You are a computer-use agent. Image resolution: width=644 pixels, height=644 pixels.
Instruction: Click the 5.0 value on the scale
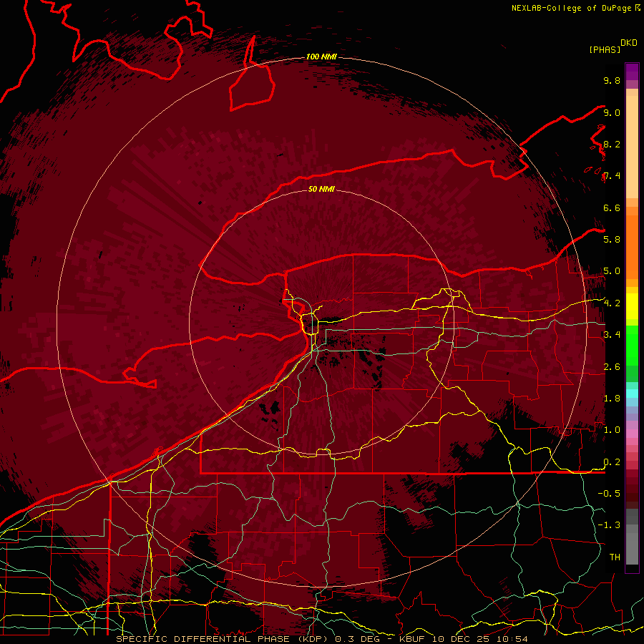pyautogui.click(x=612, y=271)
